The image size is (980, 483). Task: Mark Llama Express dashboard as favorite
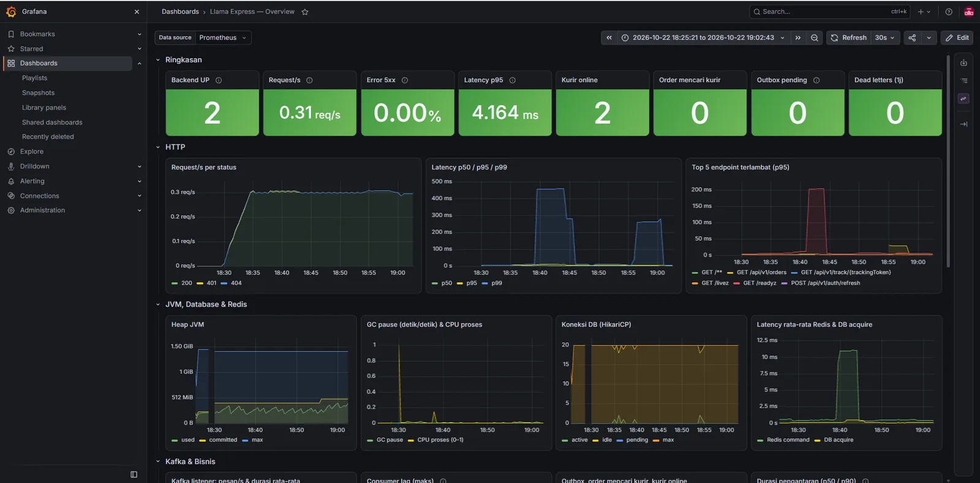305,12
